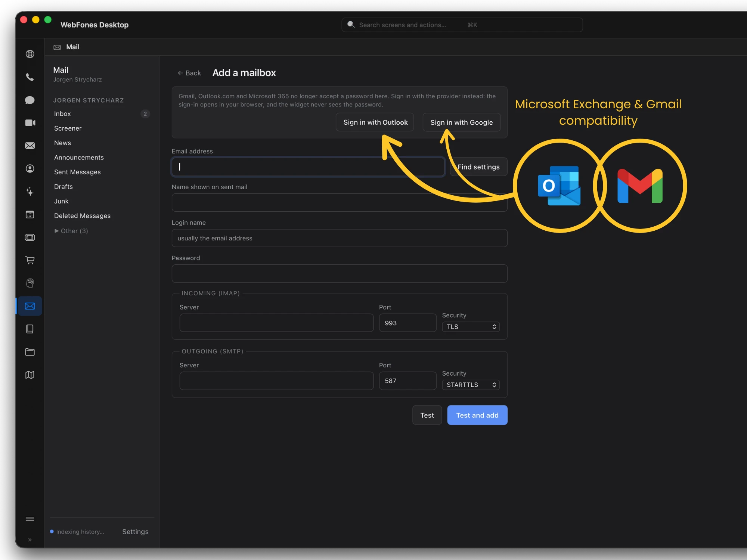The width and height of the screenshot is (747, 560).
Task: Open the Screener folder
Action: click(102, 128)
